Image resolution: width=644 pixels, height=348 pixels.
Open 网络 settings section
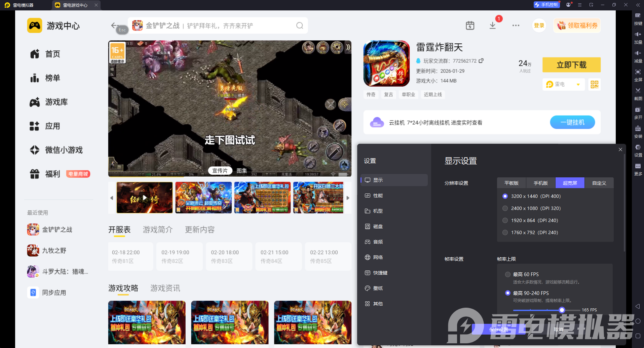coord(394,257)
